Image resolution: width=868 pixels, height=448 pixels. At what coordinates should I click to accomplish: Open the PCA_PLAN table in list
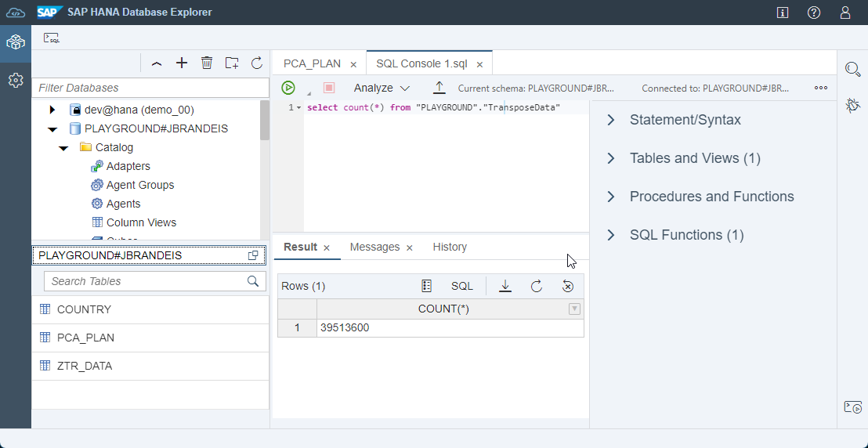click(150, 338)
